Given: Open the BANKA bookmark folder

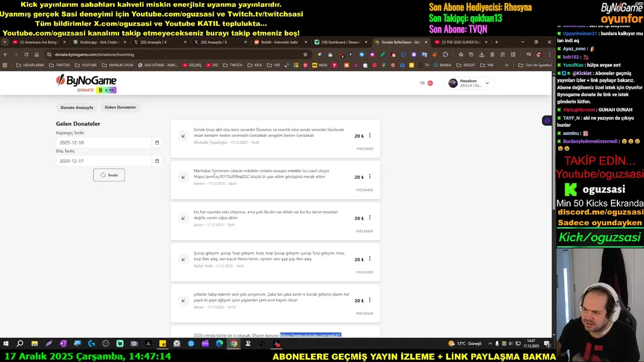Looking at the screenshot, I should pyautogui.click(x=442, y=65).
